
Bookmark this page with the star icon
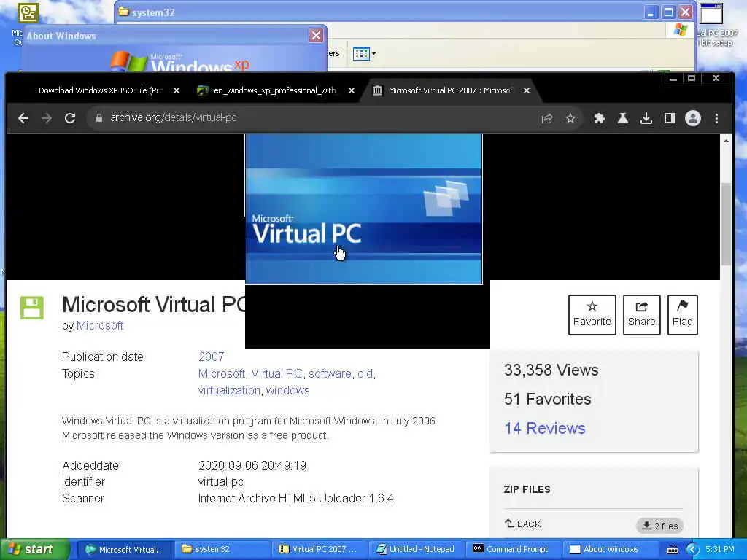[x=570, y=118]
